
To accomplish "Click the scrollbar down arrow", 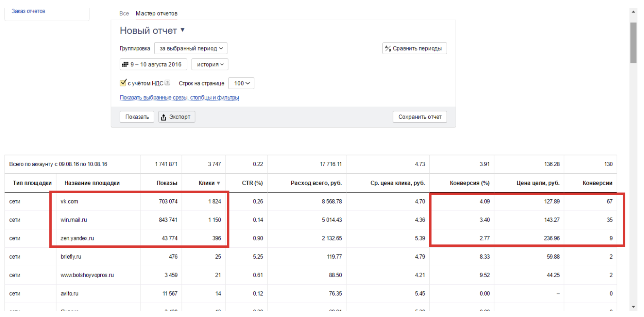I will (x=633, y=307).
